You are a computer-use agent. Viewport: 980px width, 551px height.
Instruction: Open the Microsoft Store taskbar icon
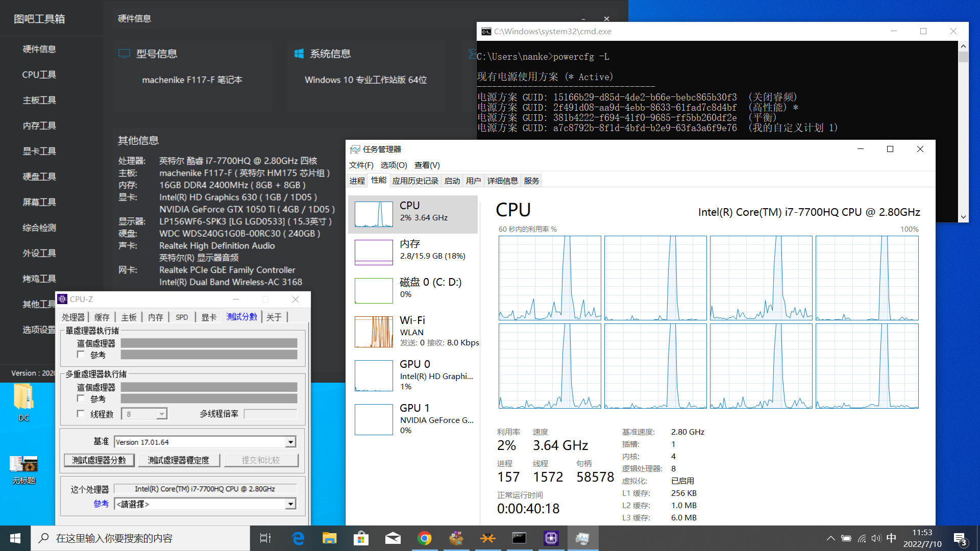click(361, 538)
